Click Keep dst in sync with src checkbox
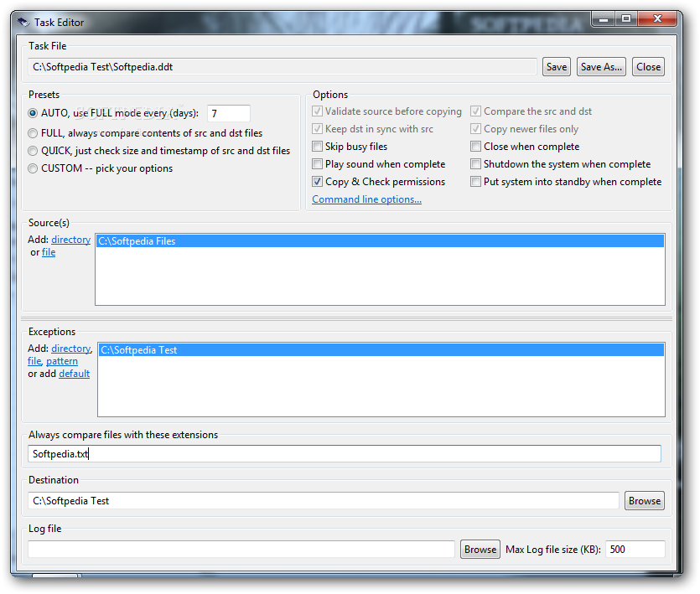 (x=318, y=129)
